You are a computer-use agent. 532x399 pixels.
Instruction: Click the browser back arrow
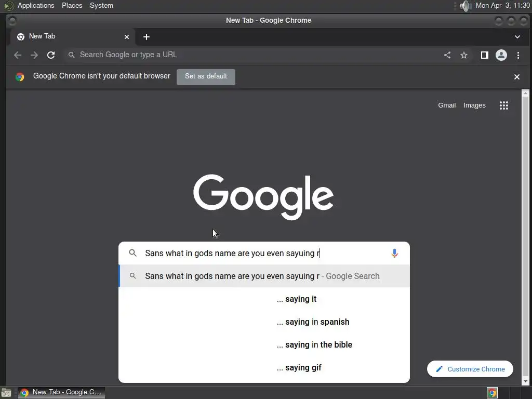point(18,55)
